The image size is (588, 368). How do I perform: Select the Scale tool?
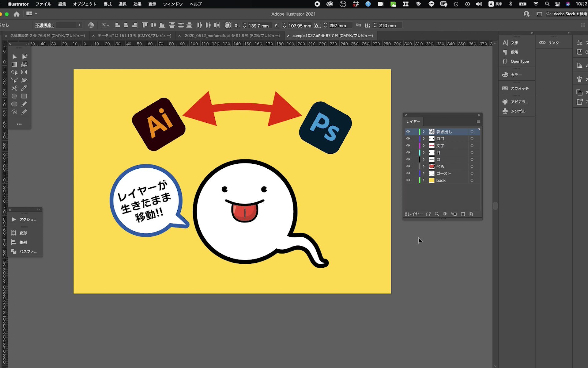point(24,64)
